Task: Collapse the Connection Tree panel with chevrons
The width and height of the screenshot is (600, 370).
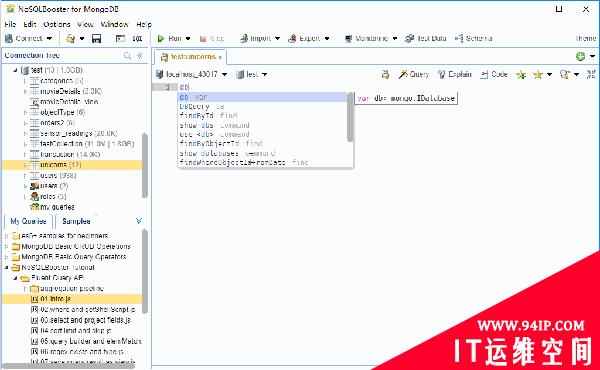Action: coord(140,56)
